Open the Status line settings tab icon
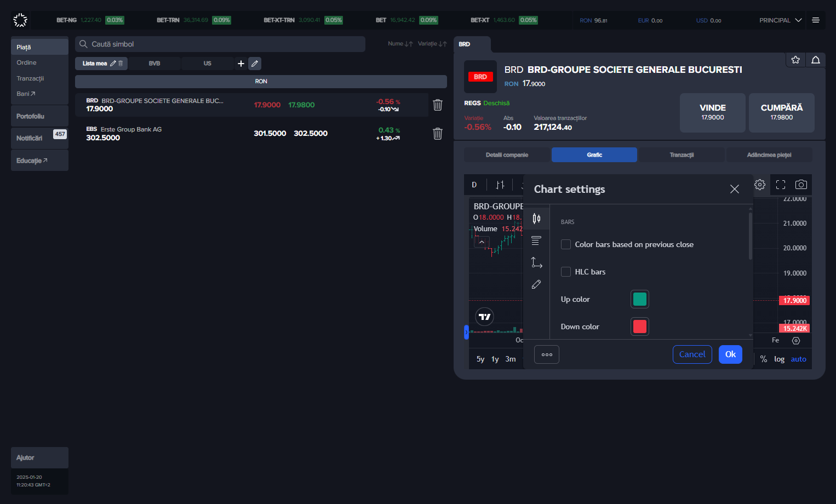Screen dimensions: 836x504 click(x=536, y=240)
